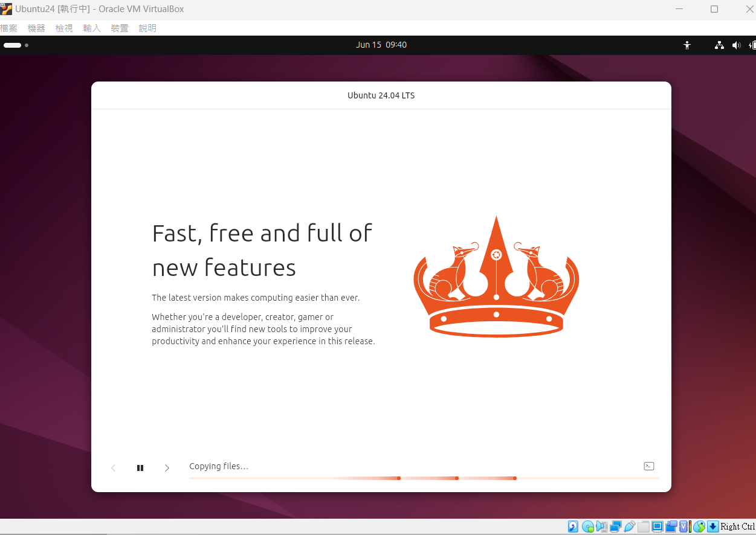Click the keyboard capture down-arrow icon

click(713, 527)
